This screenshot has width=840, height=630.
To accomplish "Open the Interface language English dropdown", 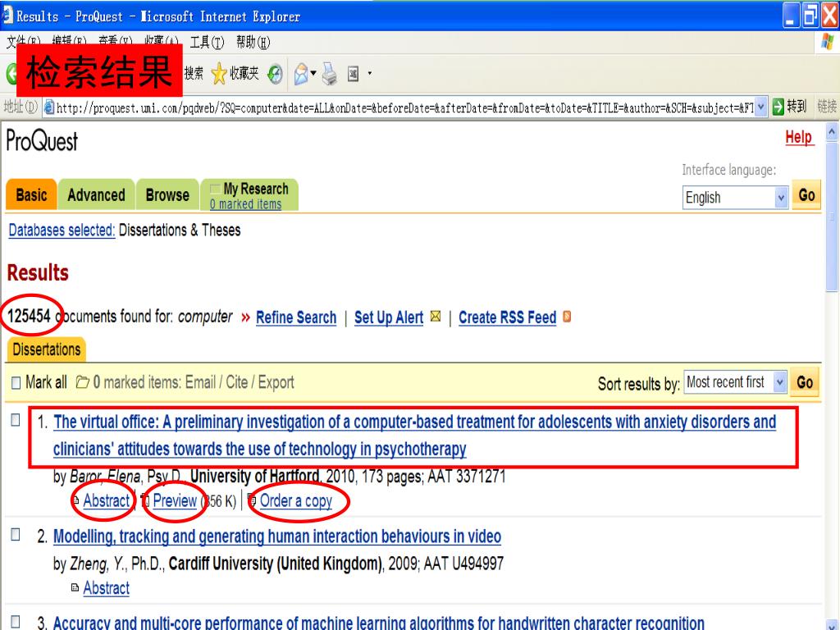I will [735, 197].
